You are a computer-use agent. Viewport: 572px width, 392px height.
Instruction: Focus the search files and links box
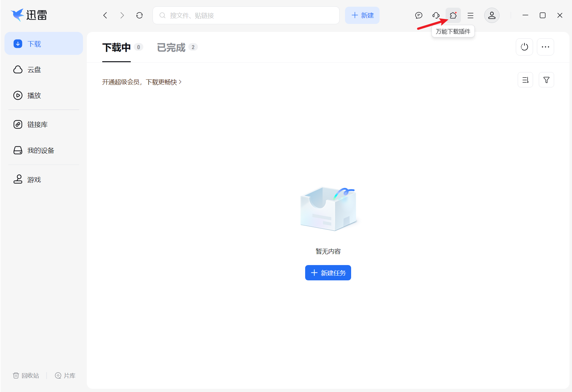(x=246, y=15)
